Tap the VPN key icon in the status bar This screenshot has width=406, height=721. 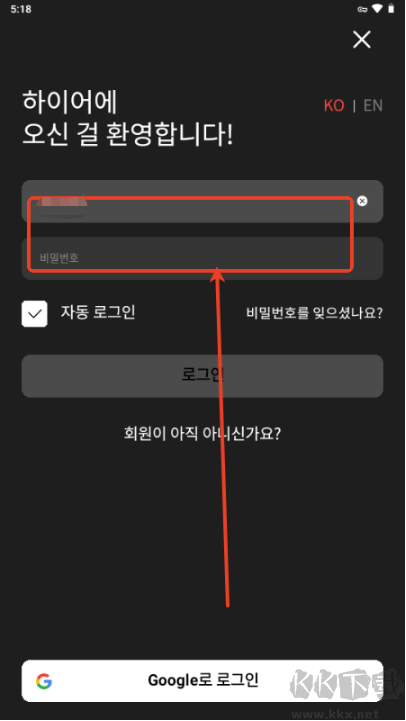pos(362,9)
